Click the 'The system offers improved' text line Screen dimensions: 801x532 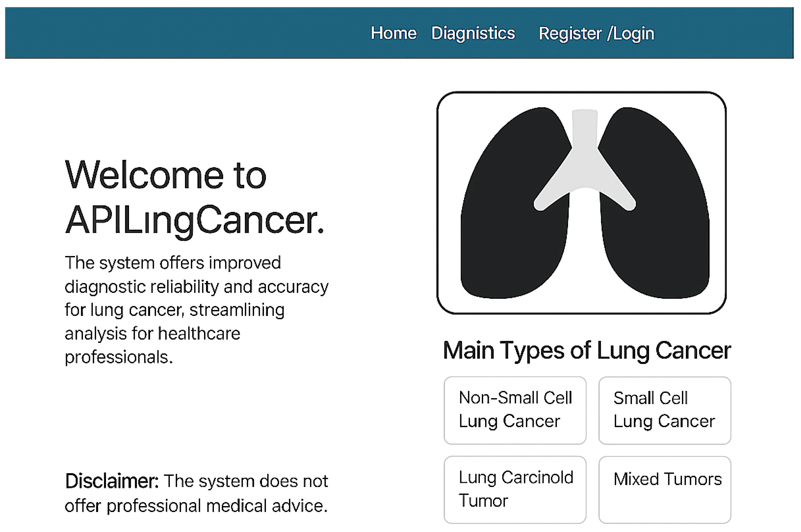click(x=173, y=263)
